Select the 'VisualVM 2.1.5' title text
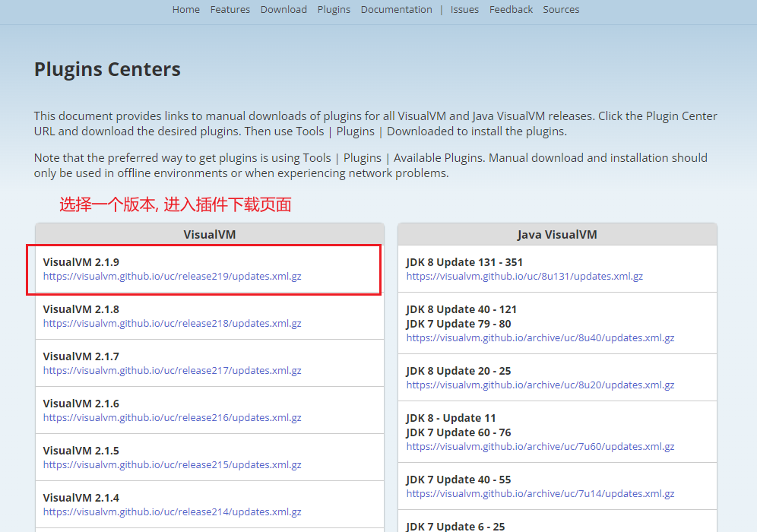757x532 pixels. (81, 451)
